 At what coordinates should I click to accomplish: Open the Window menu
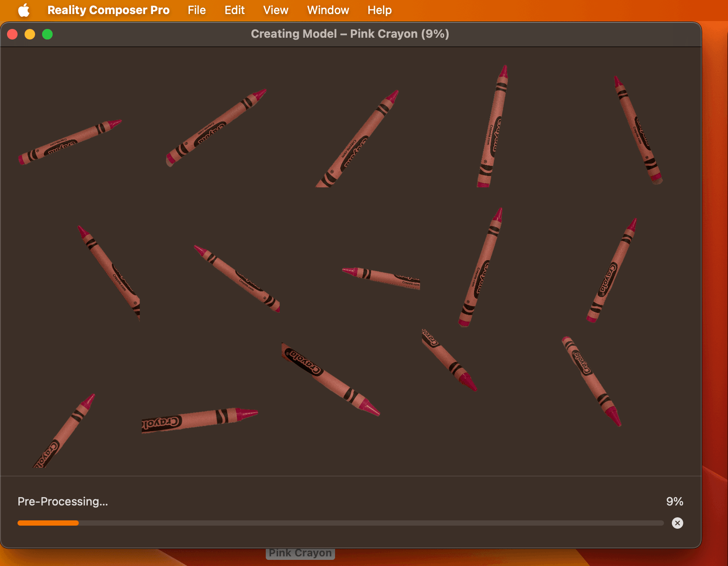click(328, 10)
